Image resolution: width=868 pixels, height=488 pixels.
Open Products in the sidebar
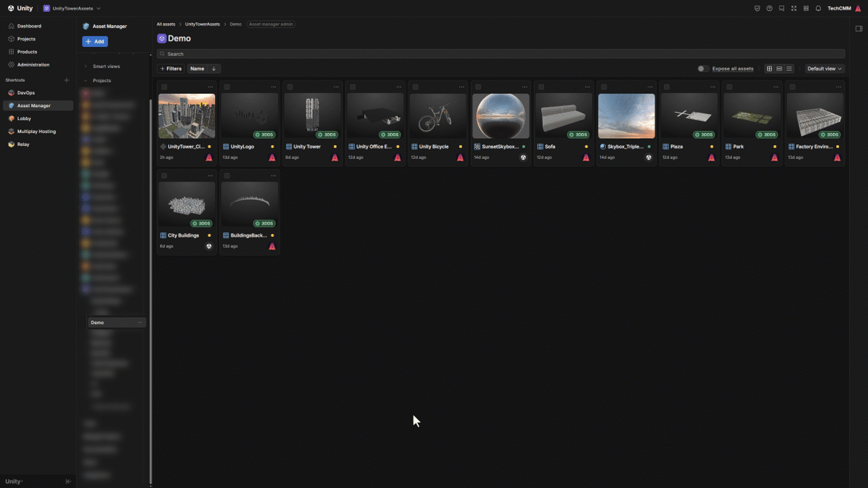(x=27, y=52)
